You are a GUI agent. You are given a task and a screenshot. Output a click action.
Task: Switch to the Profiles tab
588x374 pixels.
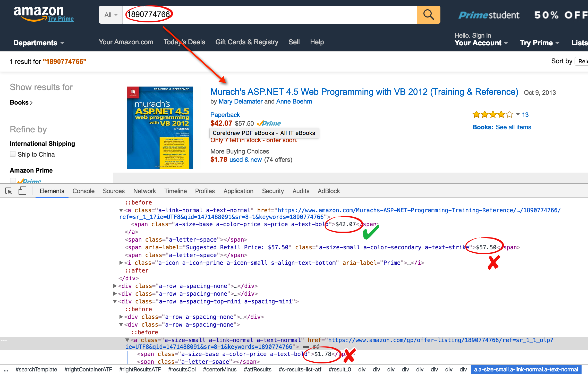[x=205, y=191]
